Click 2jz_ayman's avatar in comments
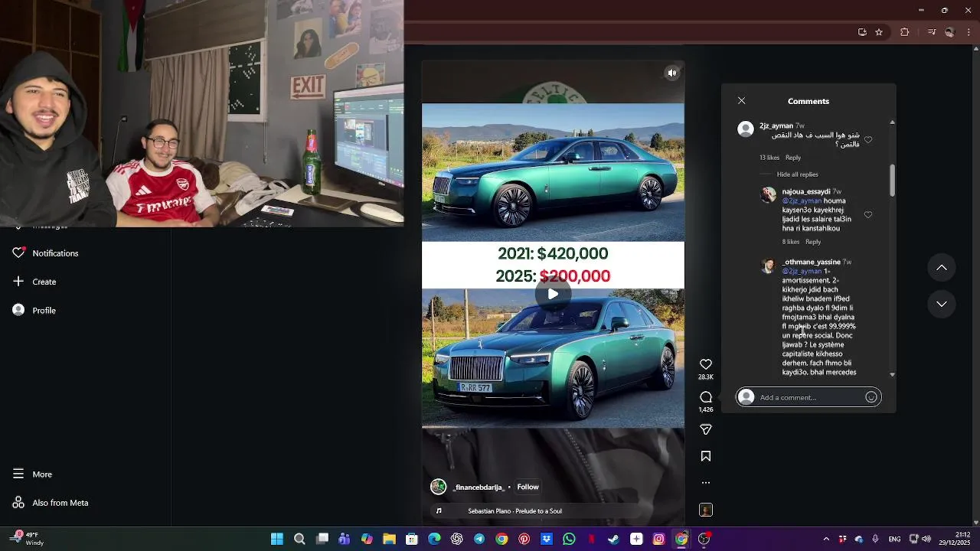This screenshot has width=980, height=551. click(746, 129)
